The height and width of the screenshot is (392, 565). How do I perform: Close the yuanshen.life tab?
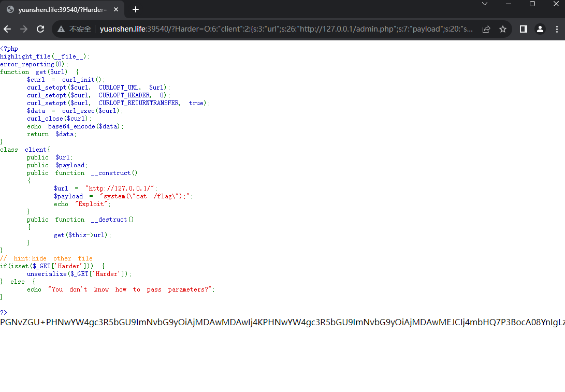pyautogui.click(x=116, y=10)
